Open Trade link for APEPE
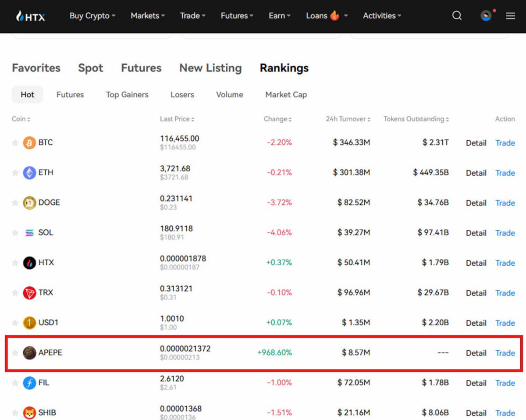 click(505, 353)
